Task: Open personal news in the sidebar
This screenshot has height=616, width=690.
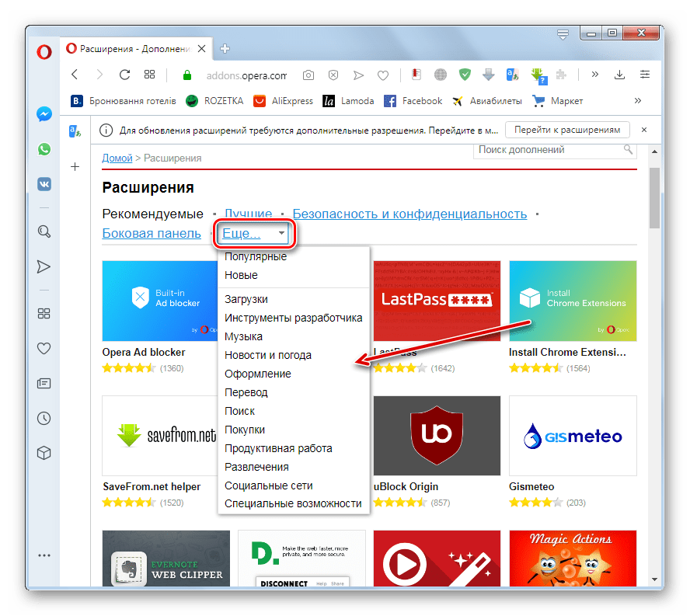Action: coord(44,383)
